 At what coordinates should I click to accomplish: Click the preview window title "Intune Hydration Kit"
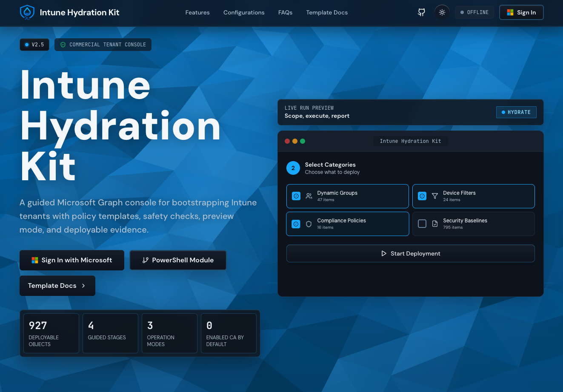click(411, 141)
